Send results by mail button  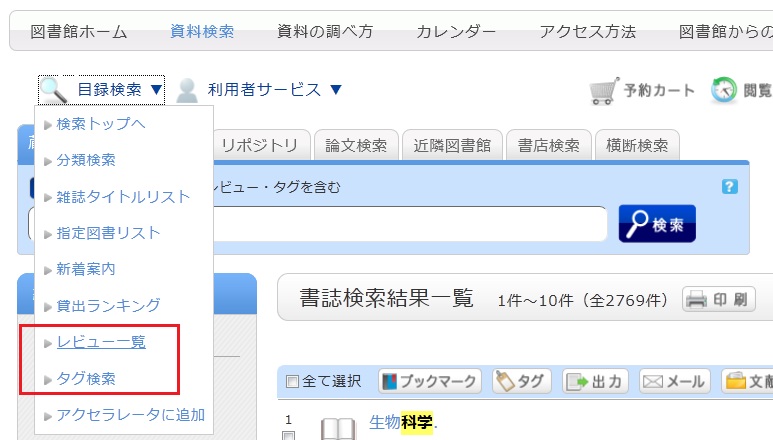tap(674, 381)
